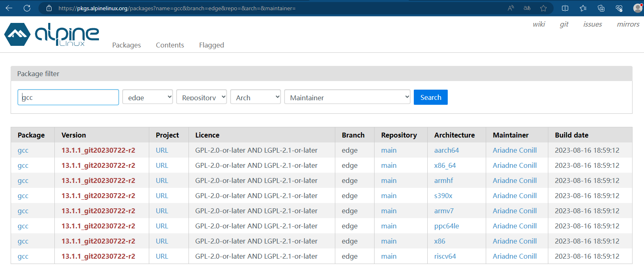Expand the branch dropdown showing edge
Image resolution: width=644 pixels, height=273 pixels.
[148, 97]
